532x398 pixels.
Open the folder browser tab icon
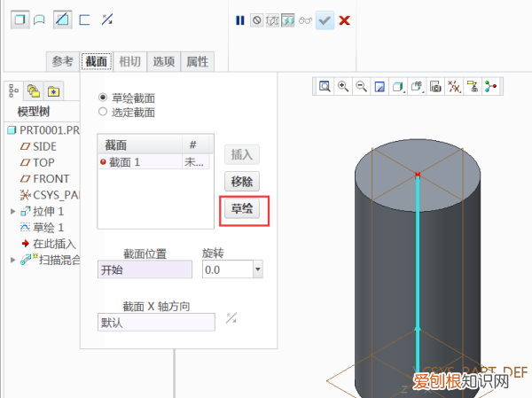(34, 91)
